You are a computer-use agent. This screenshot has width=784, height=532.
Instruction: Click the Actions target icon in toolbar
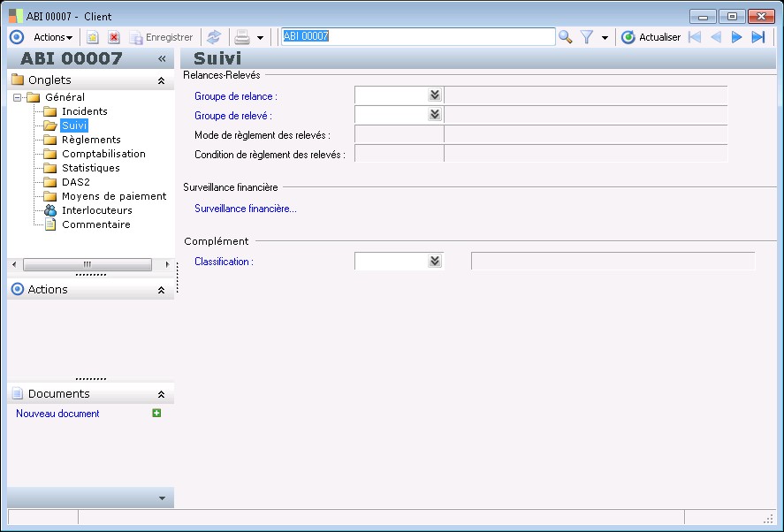click(x=17, y=37)
